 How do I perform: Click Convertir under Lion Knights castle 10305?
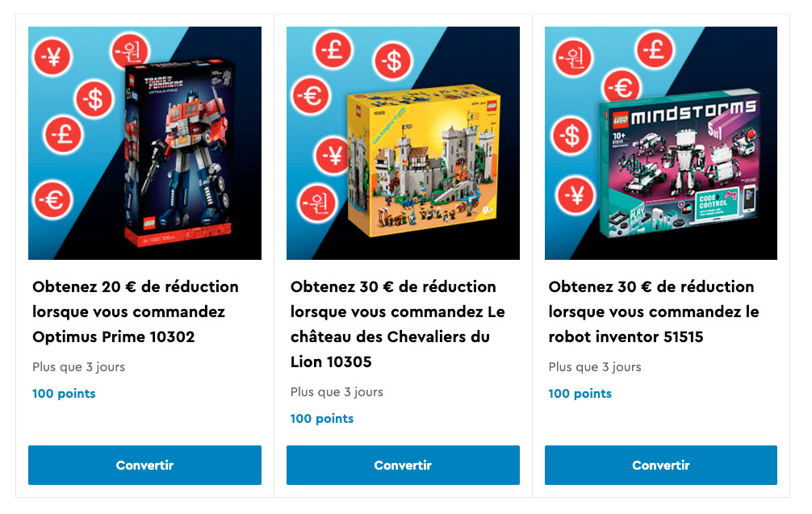[403, 465]
